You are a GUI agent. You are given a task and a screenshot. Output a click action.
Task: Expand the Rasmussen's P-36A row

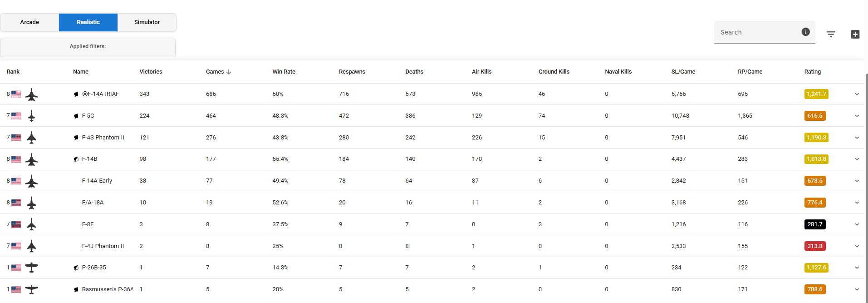857,289
